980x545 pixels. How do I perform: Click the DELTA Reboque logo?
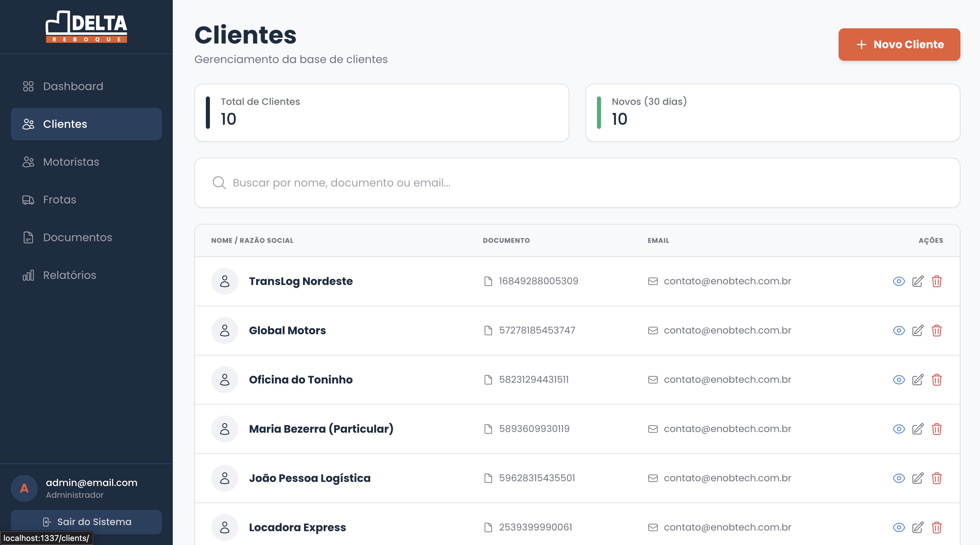point(86,27)
